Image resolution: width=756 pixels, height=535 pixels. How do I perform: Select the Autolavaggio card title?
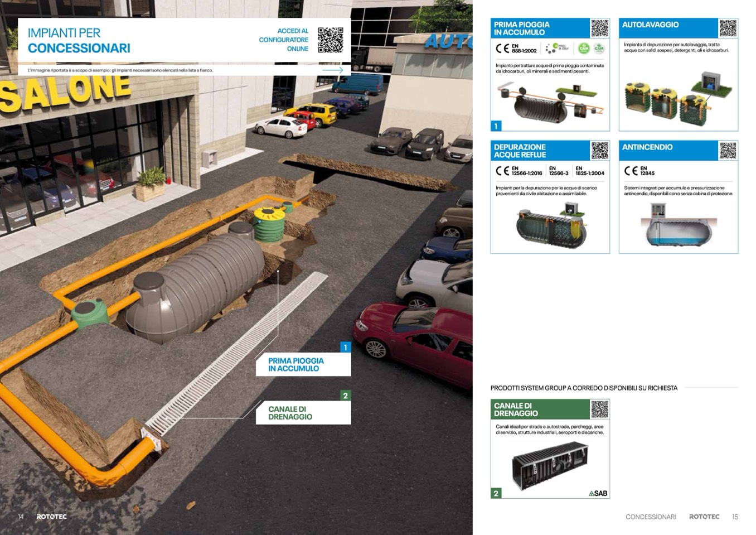[x=650, y=25]
